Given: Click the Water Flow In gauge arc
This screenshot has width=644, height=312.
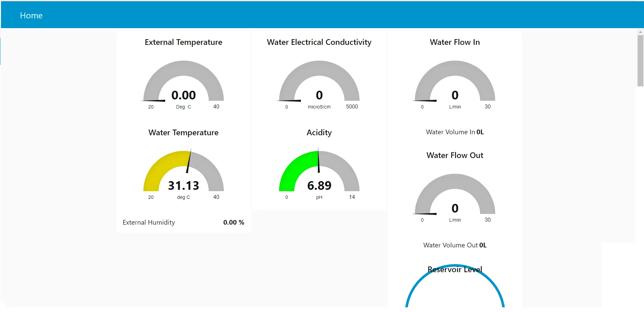Looking at the screenshot, I should point(455,68).
